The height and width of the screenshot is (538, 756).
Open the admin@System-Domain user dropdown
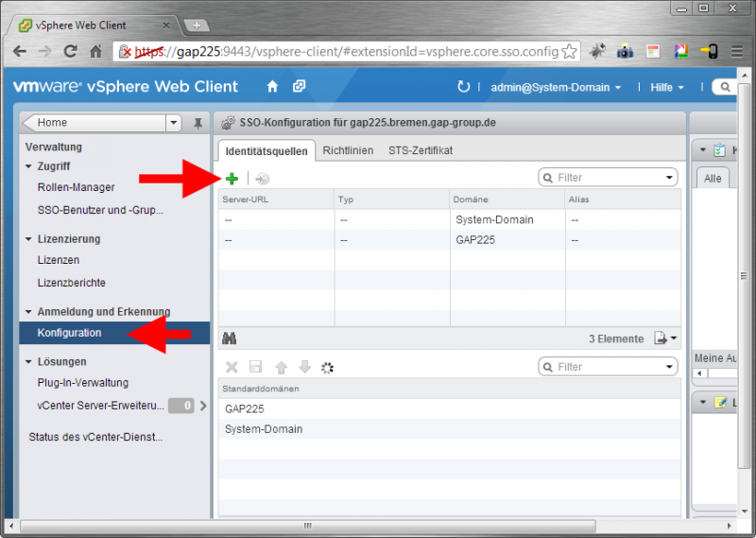(556, 87)
